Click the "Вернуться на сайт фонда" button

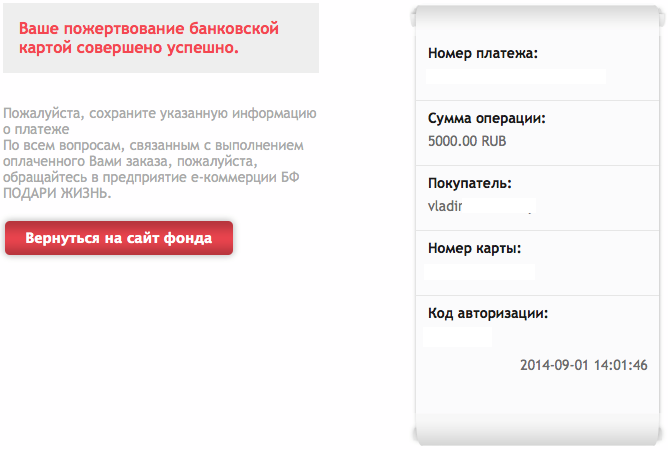tap(119, 238)
